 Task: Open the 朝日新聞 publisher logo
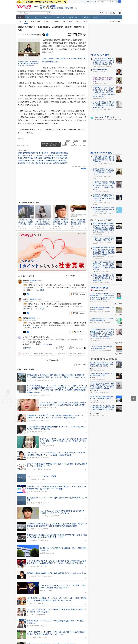click(77, 35)
